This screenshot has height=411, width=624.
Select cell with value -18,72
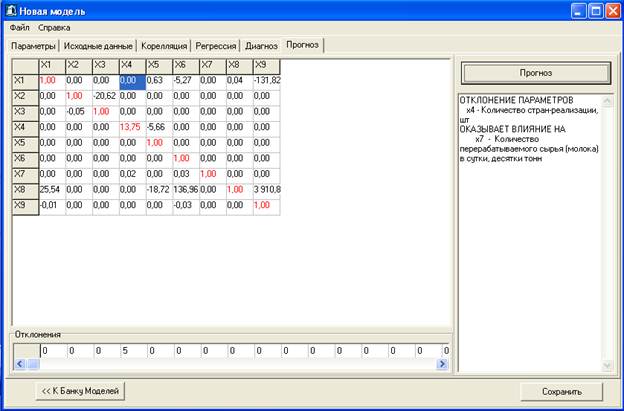(x=159, y=191)
